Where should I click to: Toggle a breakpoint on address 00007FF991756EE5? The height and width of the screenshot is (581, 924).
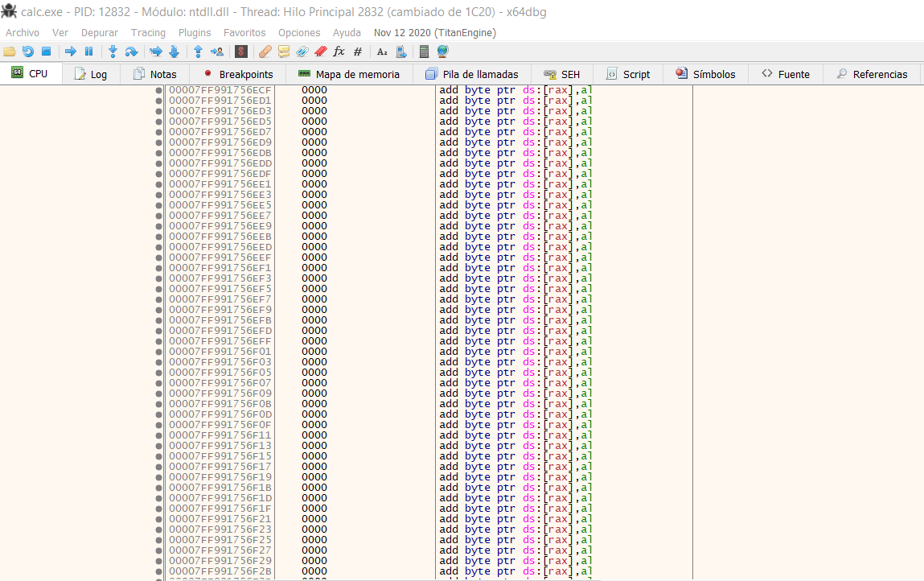tap(158, 205)
